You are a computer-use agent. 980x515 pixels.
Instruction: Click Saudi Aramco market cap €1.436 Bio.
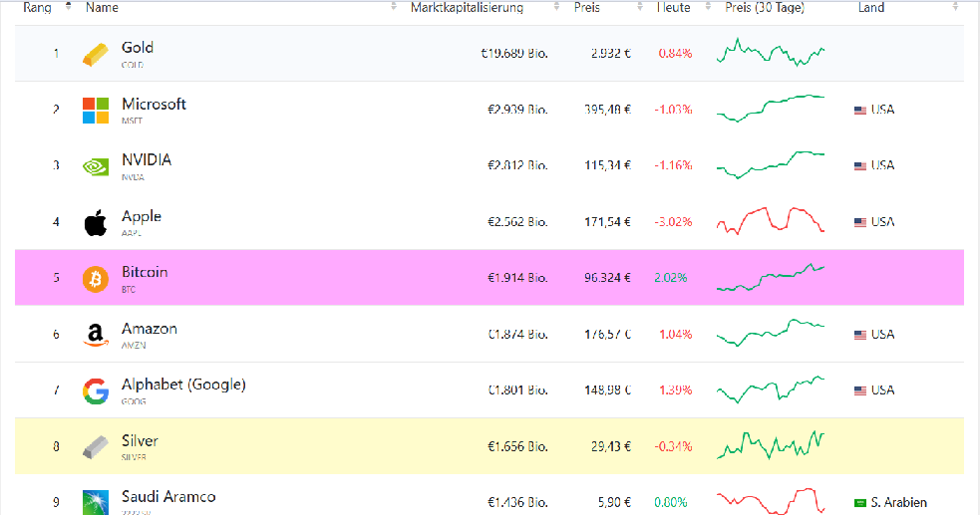[517, 502]
